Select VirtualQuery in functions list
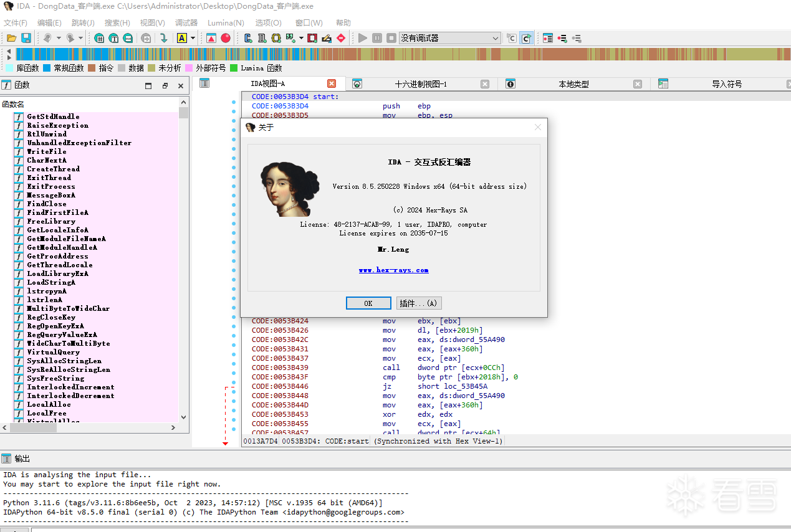This screenshot has height=532, width=791. 53,352
